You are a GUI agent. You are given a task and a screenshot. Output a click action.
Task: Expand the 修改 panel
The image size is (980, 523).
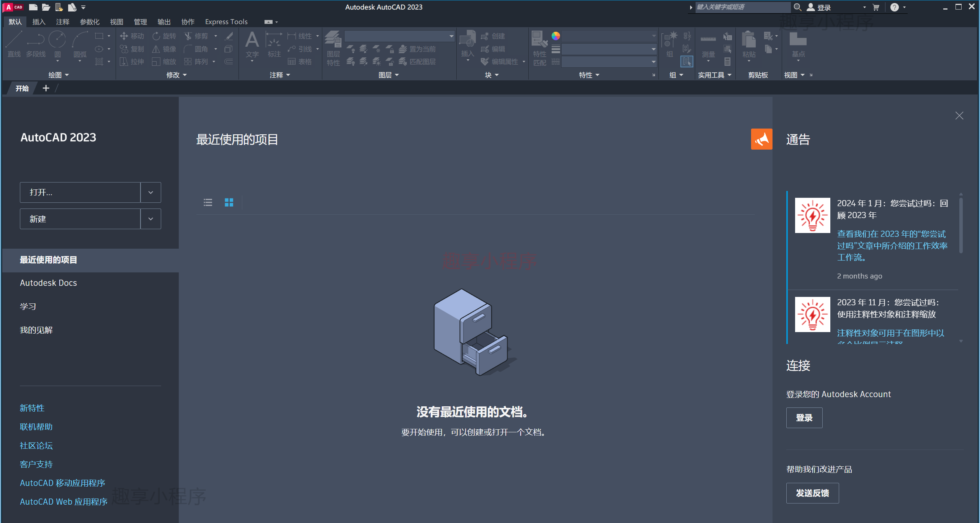pyautogui.click(x=176, y=75)
